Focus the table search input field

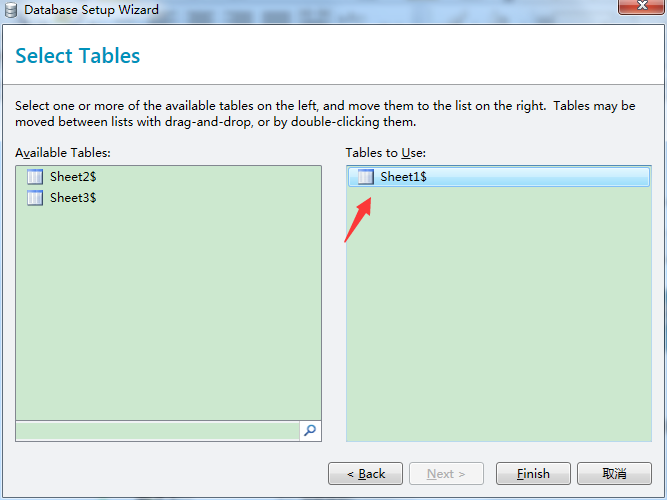tap(158, 431)
